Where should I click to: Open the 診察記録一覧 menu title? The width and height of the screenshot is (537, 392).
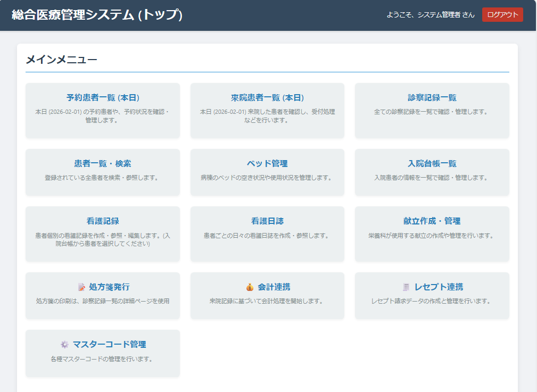pyautogui.click(x=432, y=98)
